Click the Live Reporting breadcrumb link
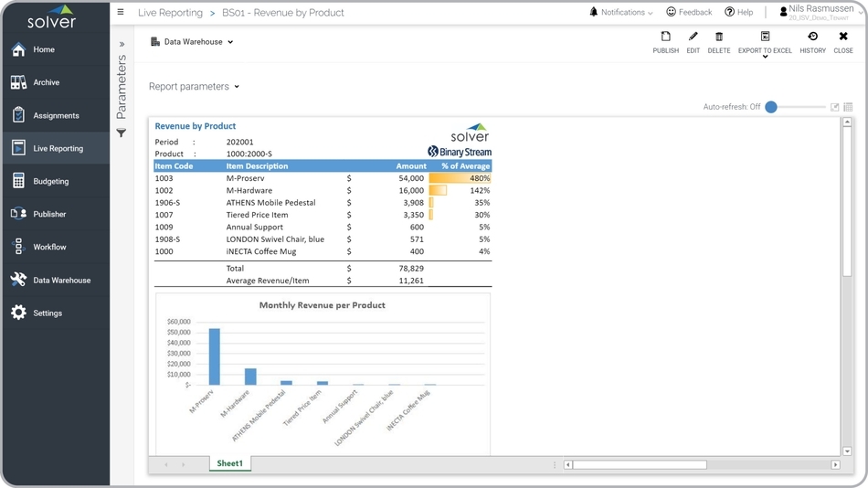Viewport: 868px width, 488px height. click(x=170, y=13)
